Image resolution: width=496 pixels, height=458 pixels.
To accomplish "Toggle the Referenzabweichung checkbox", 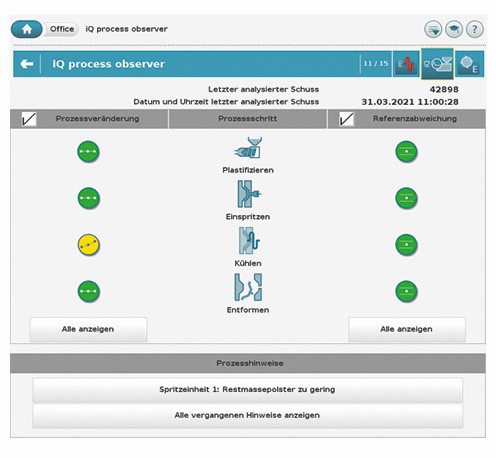I will pos(346,119).
